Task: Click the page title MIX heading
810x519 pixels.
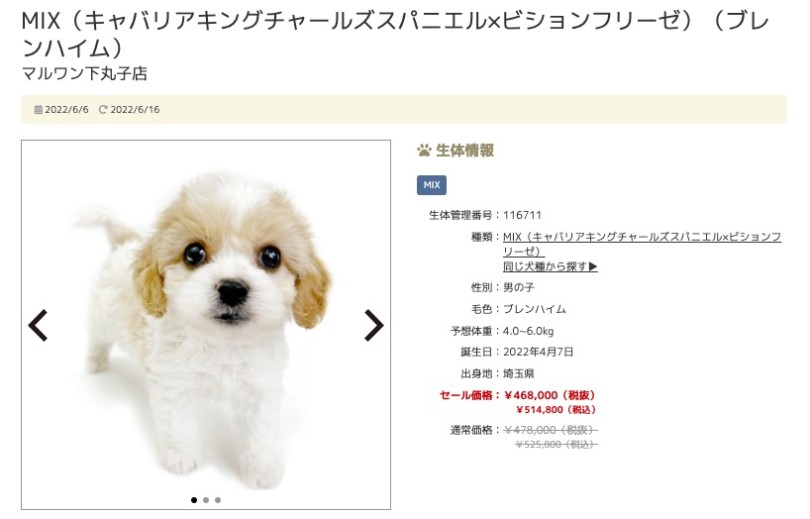Action: click(396, 34)
